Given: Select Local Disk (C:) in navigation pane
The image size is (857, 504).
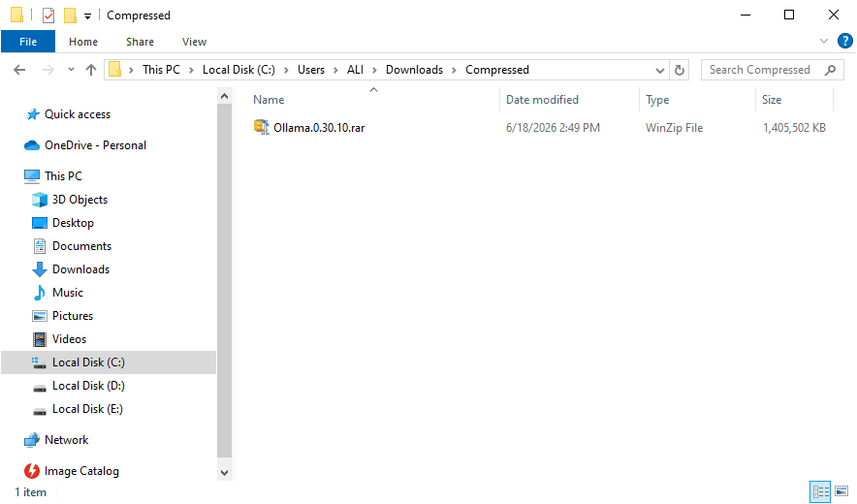Looking at the screenshot, I should [109, 362].
